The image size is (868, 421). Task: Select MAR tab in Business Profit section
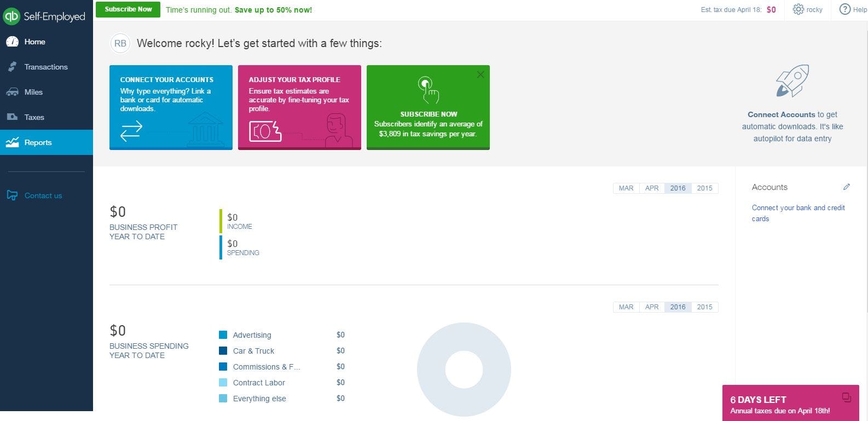pyautogui.click(x=626, y=188)
